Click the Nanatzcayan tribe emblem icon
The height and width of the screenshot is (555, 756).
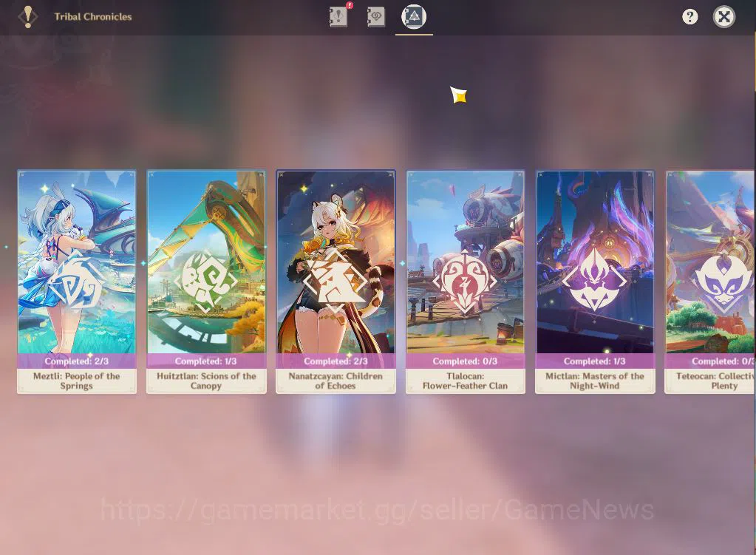point(336,281)
